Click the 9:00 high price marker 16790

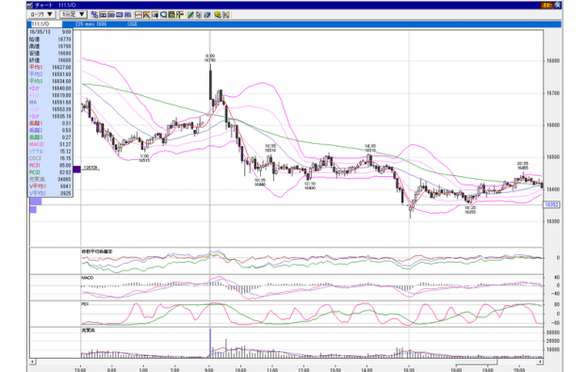coord(210,58)
